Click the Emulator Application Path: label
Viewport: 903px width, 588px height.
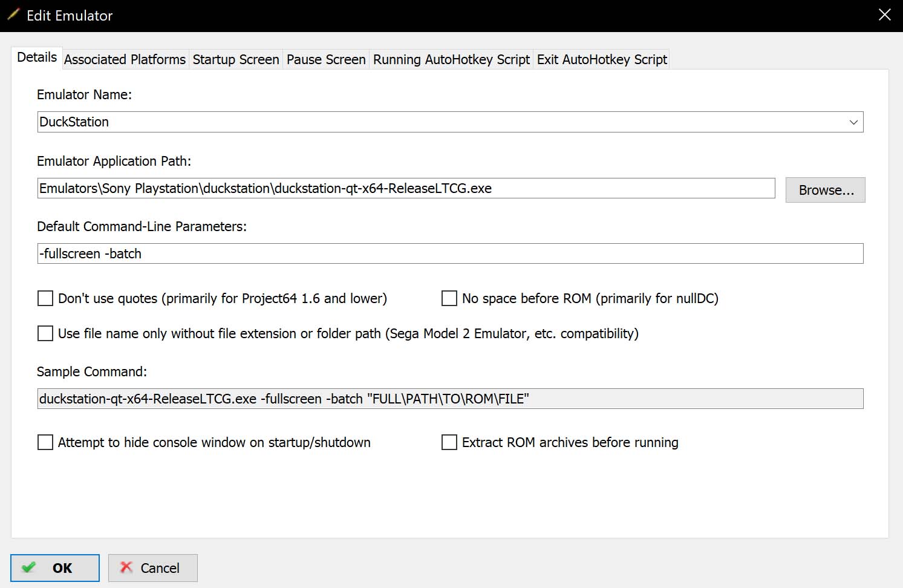114,161
